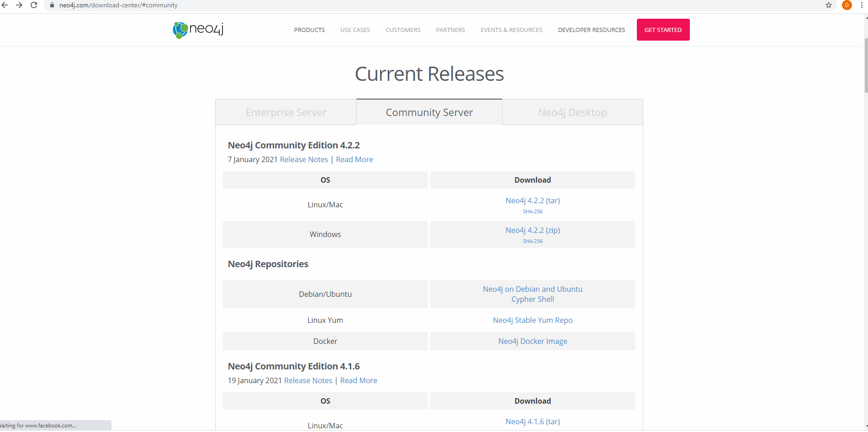
Task: Click the Debian/Ubuntu table cell
Action: click(325, 294)
